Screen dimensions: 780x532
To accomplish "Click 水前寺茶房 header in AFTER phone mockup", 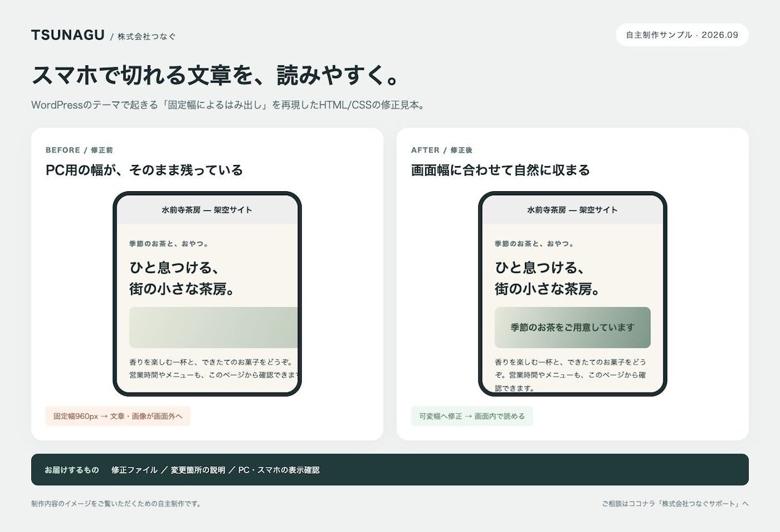I will [x=573, y=210].
